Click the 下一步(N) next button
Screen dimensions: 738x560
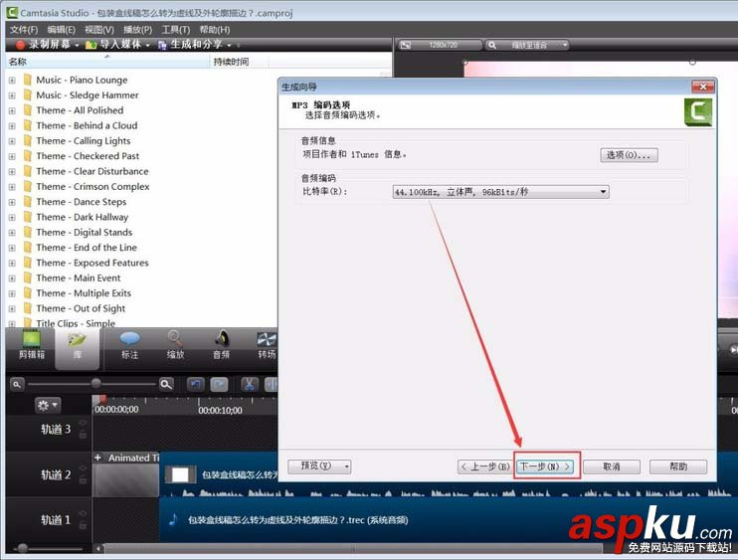(546, 467)
